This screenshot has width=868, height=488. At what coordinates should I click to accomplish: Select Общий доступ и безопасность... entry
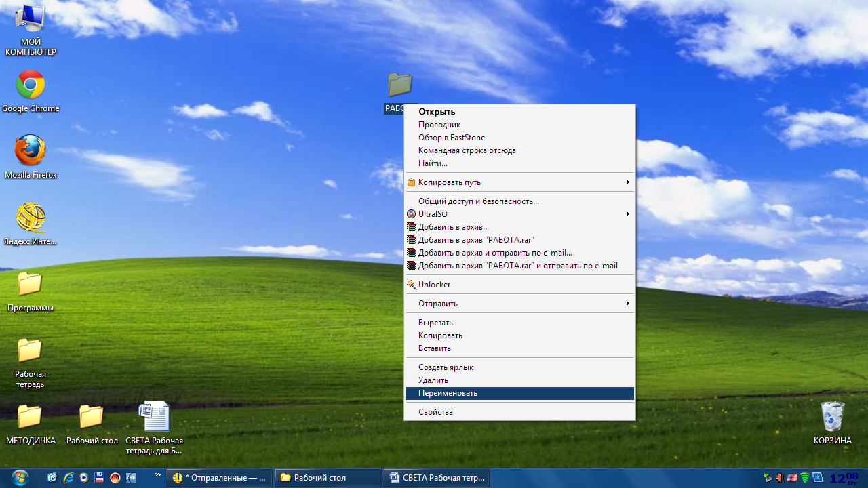tap(519, 201)
